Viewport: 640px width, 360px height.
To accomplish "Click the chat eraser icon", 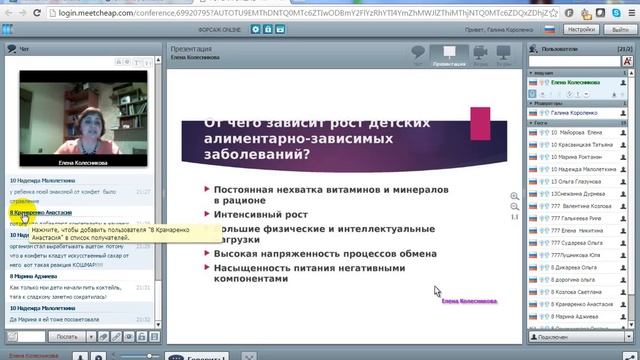I will pyautogui.click(x=103, y=337).
